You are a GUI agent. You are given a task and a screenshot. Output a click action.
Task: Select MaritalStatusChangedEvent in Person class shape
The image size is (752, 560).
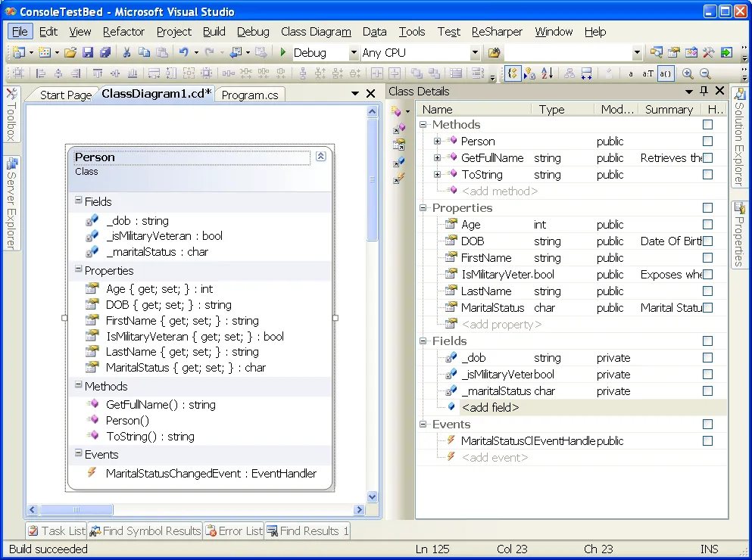click(x=211, y=474)
